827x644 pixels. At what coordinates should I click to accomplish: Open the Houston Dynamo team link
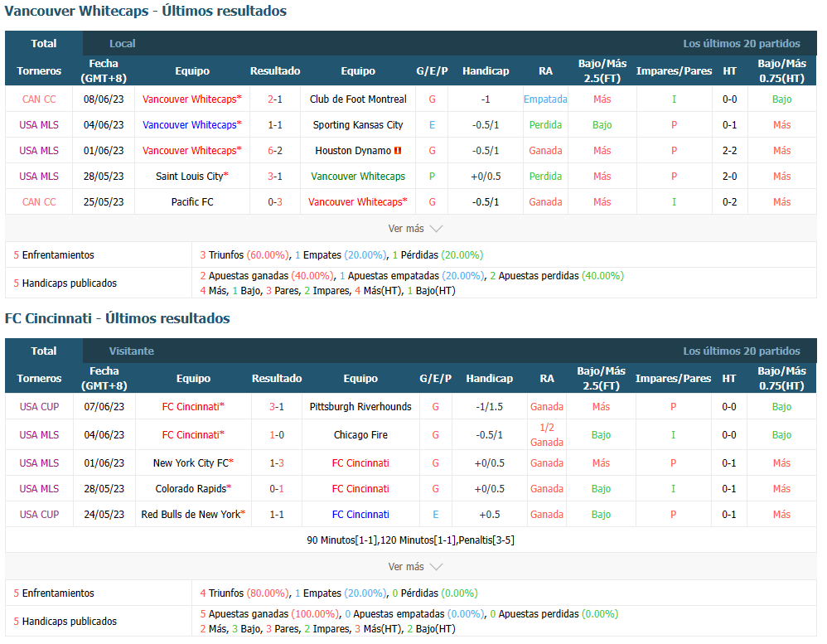[353, 151]
